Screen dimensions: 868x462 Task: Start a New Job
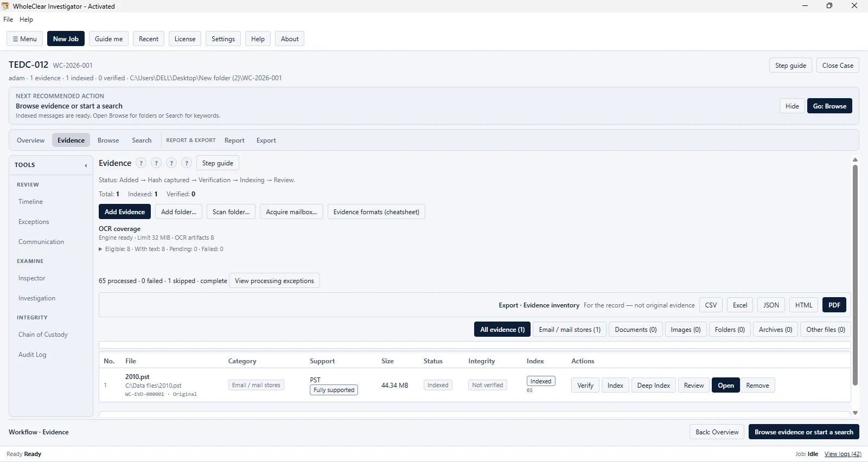[x=66, y=39]
